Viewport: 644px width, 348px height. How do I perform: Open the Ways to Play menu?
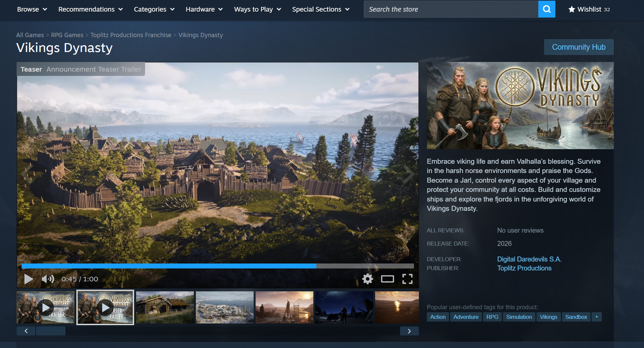[x=257, y=9]
